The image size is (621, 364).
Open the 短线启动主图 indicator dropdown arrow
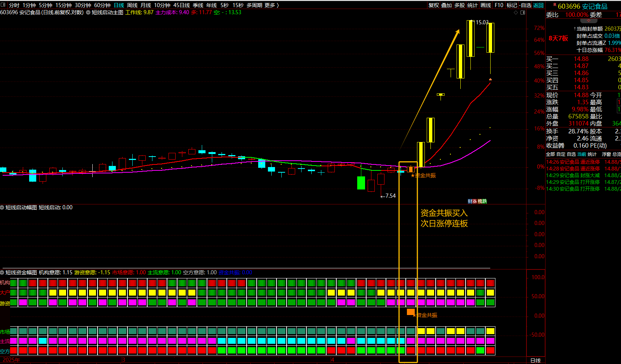(88, 12)
